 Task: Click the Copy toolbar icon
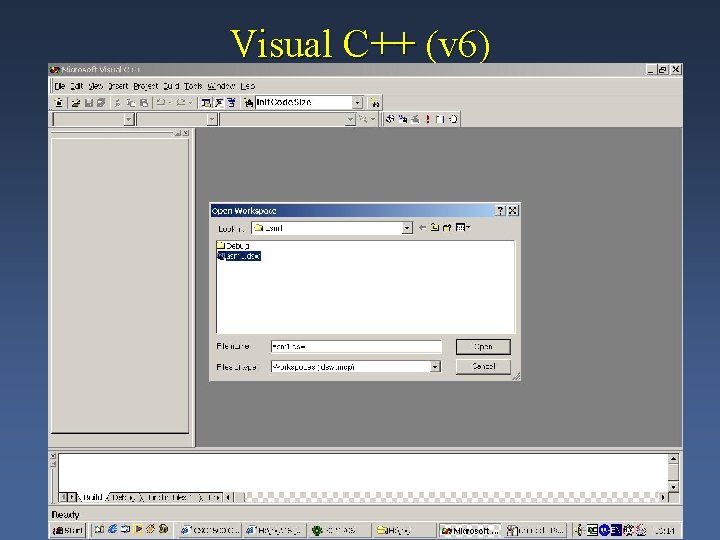(x=131, y=103)
